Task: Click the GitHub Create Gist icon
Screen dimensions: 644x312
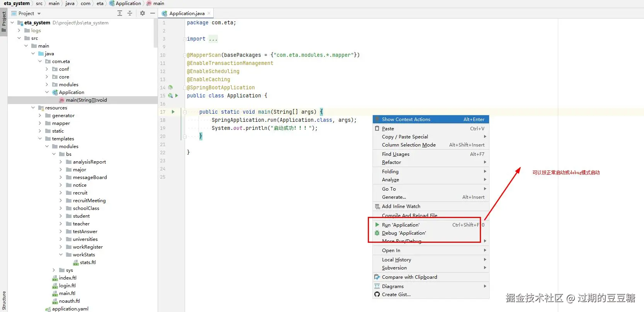Action: click(x=377, y=294)
